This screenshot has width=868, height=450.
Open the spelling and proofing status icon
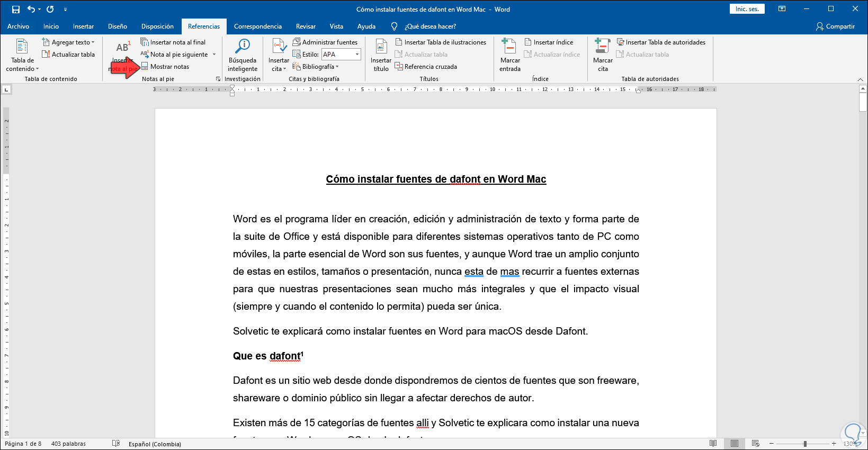click(116, 444)
